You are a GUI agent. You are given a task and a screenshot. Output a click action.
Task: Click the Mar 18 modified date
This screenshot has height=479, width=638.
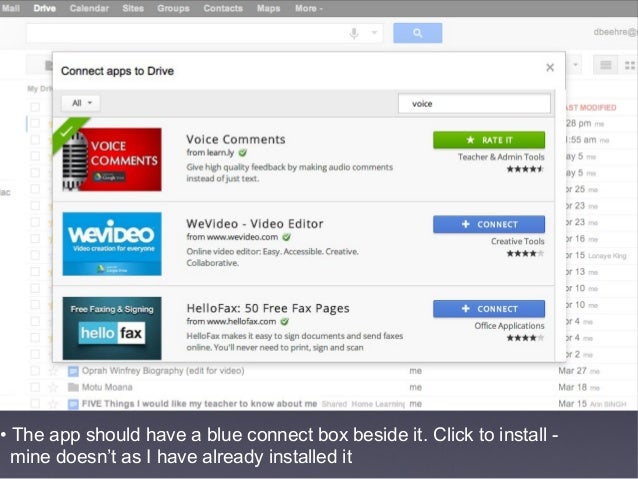[x=572, y=387]
